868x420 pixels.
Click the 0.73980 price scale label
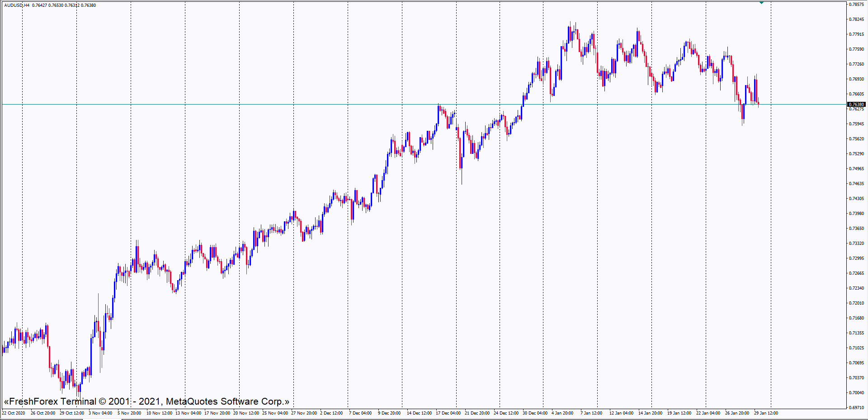(x=856, y=214)
